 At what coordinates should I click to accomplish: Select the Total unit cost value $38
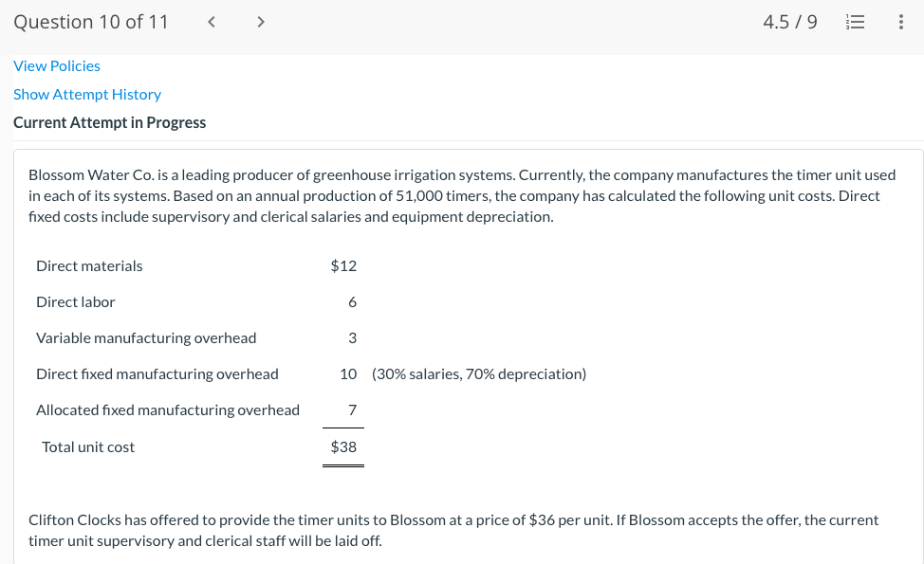[x=342, y=446]
